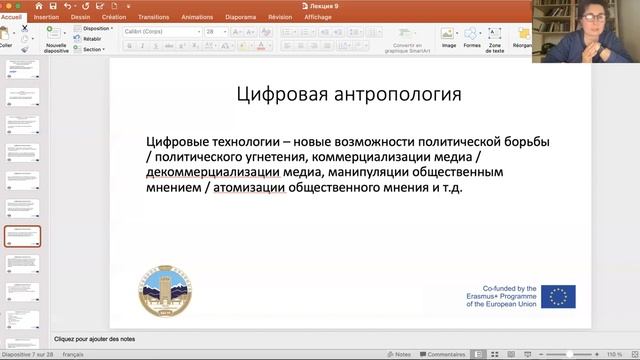Open the Nouvelle diapositive dropdown arrow

(65, 33)
